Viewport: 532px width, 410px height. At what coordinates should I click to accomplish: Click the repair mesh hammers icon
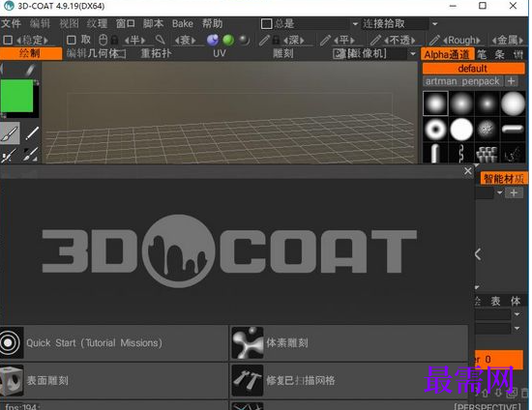pos(248,380)
